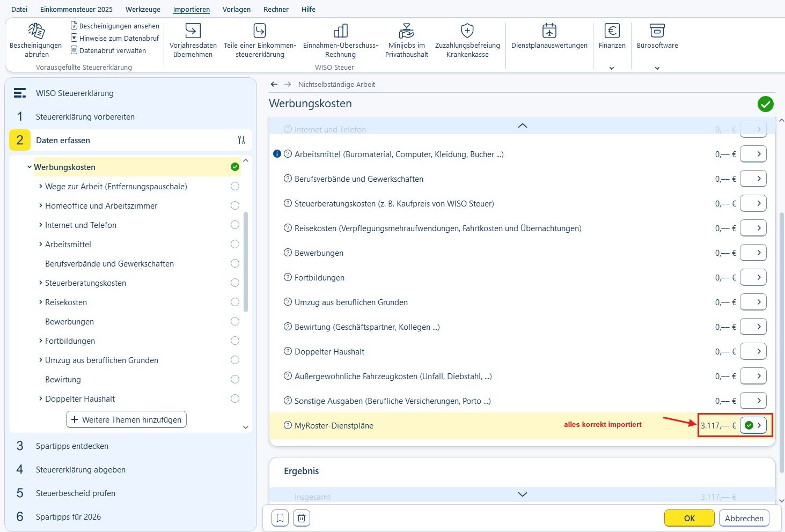785x532 pixels.
Task: Toggle status circle for Arbeitsmittel in tree
Action: [x=235, y=244]
